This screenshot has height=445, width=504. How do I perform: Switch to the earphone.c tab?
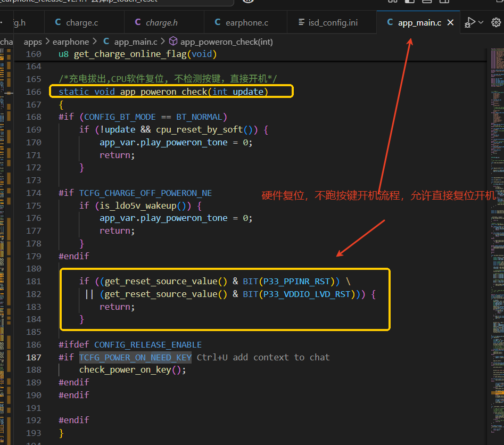pyautogui.click(x=241, y=22)
